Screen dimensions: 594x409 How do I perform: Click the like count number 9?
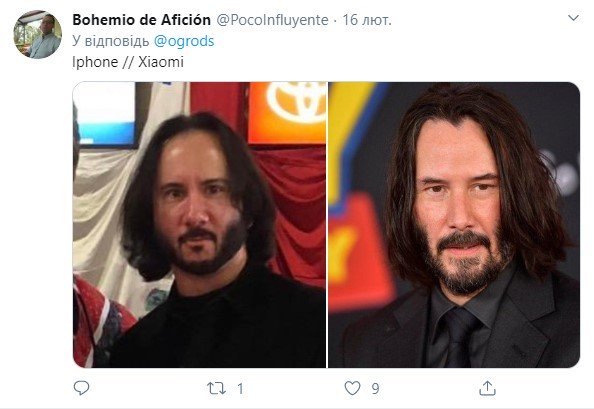(x=375, y=389)
